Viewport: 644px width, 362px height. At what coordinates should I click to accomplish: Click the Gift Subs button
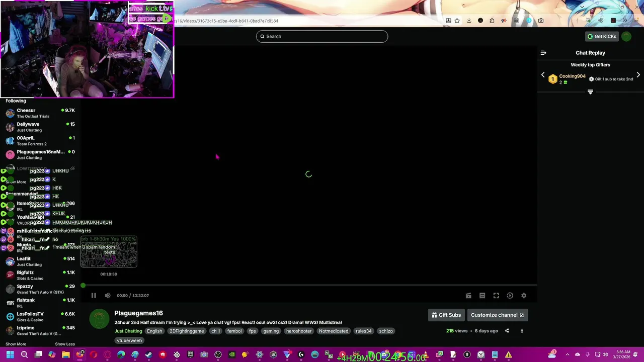tap(446, 315)
